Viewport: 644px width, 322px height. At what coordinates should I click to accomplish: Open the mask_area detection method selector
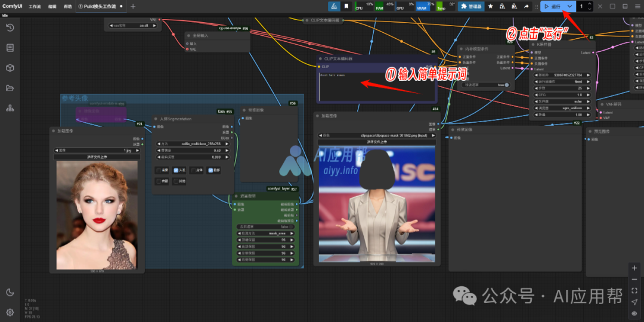tap(265, 233)
